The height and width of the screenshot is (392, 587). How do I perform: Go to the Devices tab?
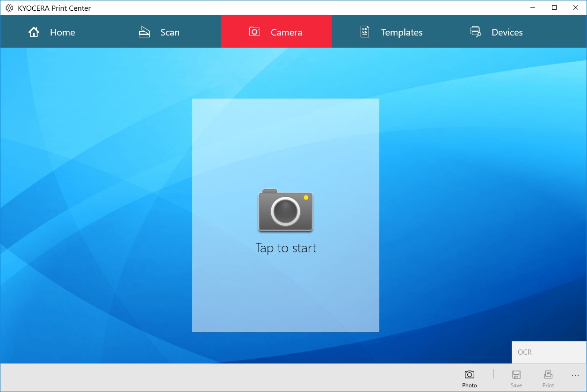tap(507, 32)
